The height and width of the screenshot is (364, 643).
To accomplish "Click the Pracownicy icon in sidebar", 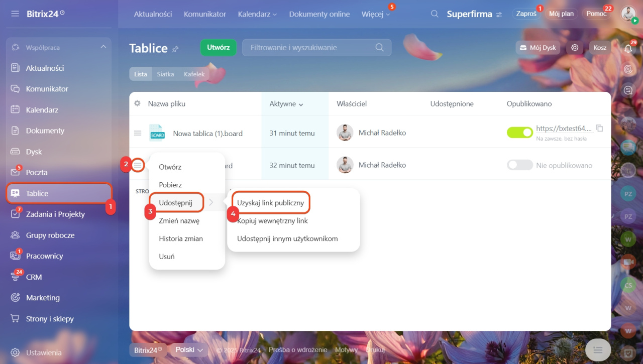I will coord(15,256).
